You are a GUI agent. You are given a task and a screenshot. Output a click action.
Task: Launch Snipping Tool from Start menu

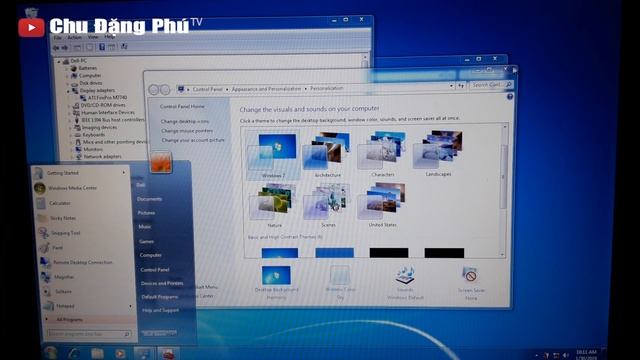(x=83, y=233)
